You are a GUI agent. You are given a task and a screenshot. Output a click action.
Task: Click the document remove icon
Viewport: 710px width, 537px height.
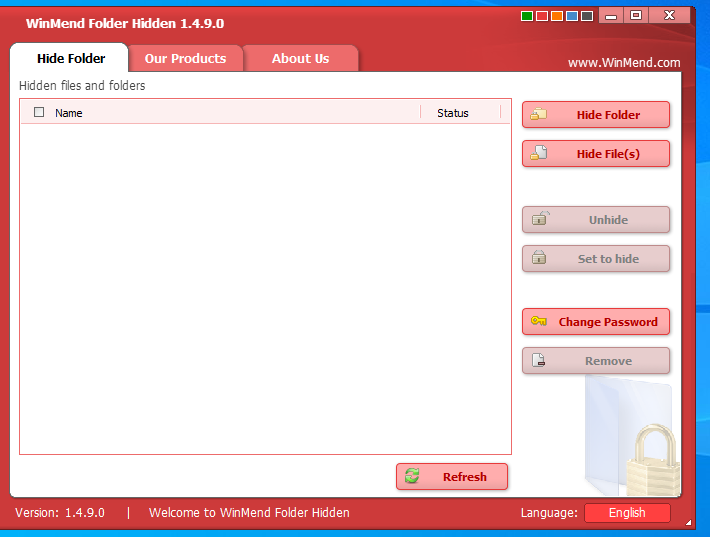(x=538, y=360)
